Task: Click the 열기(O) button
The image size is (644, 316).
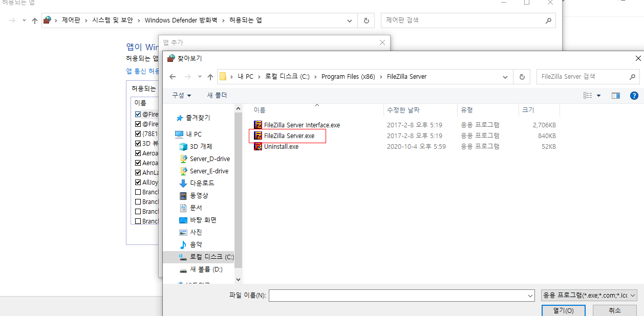Action: (x=563, y=310)
